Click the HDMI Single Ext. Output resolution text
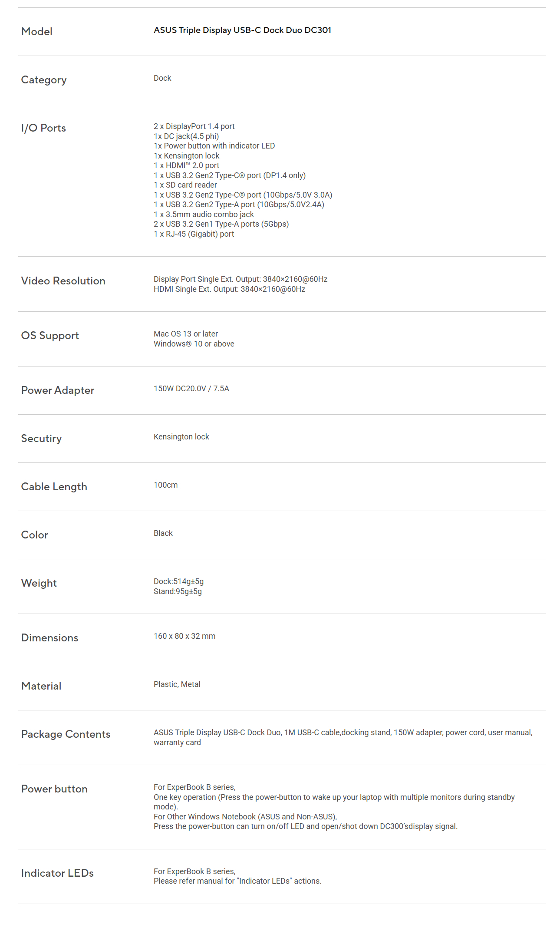Viewport: 560px width, 931px height. click(x=229, y=289)
